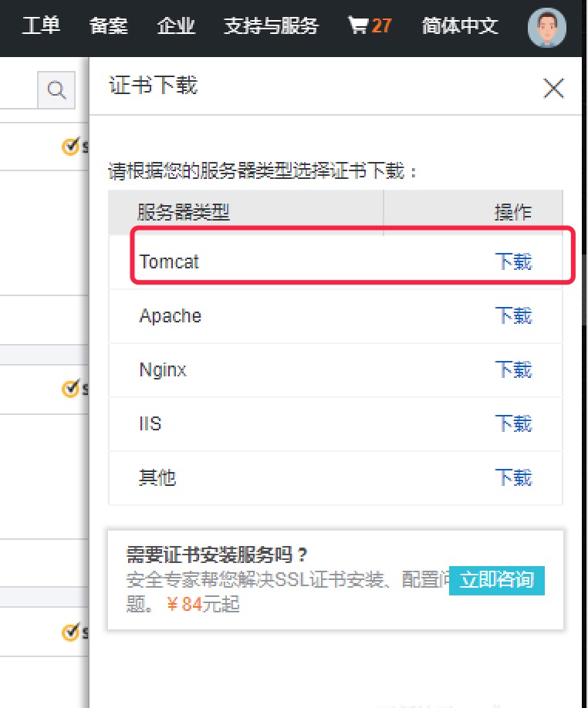Download the Tomcat certificate
Image resolution: width=588 pixels, height=708 pixels.
[x=513, y=261]
